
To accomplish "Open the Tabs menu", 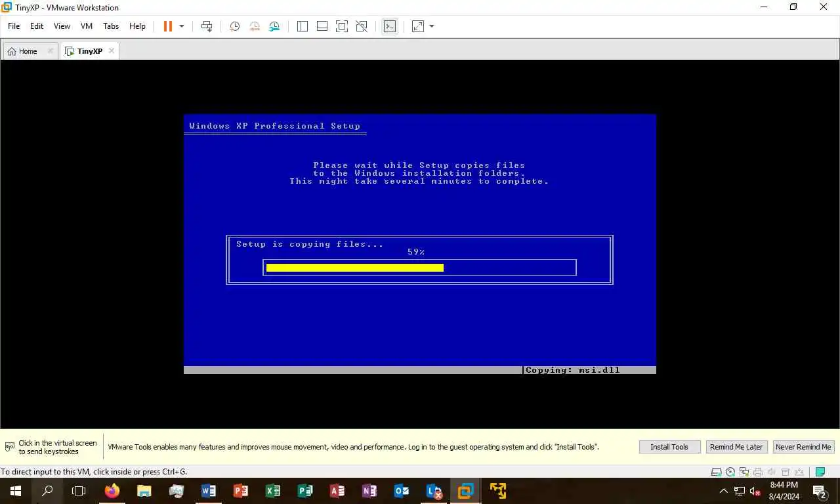I will pyautogui.click(x=111, y=26).
